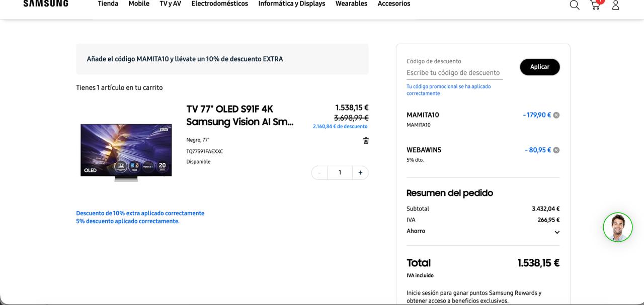The width and height of the screenshot is (644, 305).
Task: Open Informática y Displays menu
Action: tap(291, 4)
